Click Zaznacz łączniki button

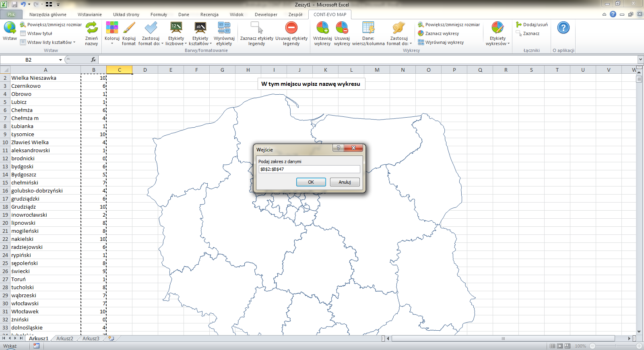[x=528, y=33]
